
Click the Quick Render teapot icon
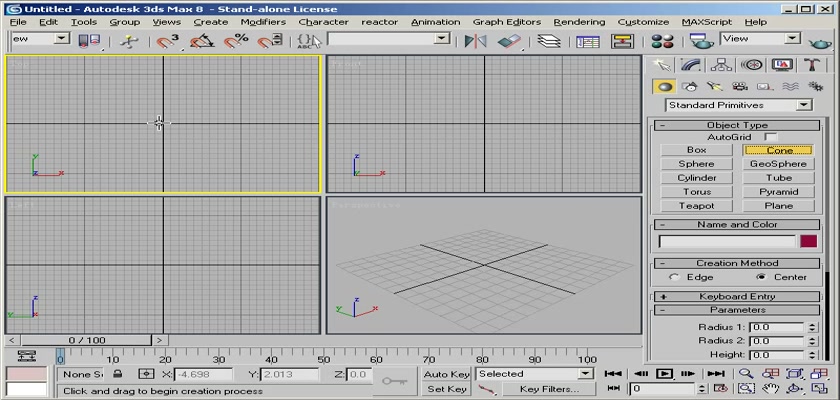point(820,42)
